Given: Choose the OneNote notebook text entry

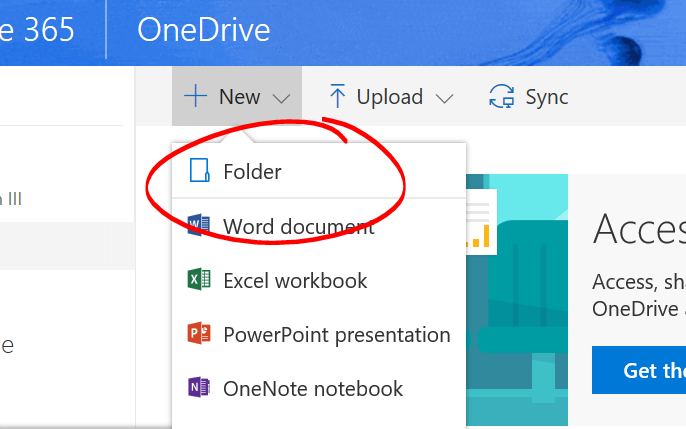Looking at the screenshot, I should tap(313, 388).
